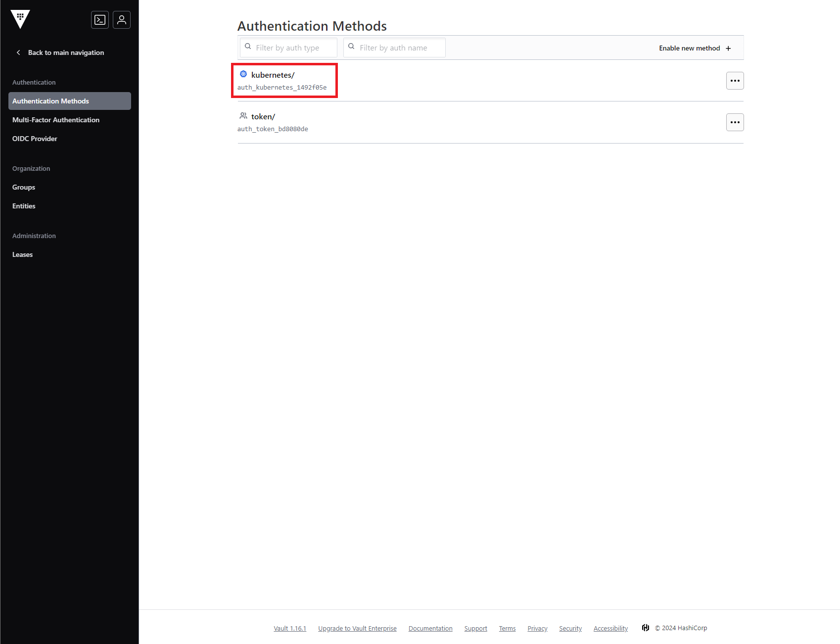Open the kubernetes/ auth method
The height and width of the screenshot is (644, 840).
coord(273,75)
